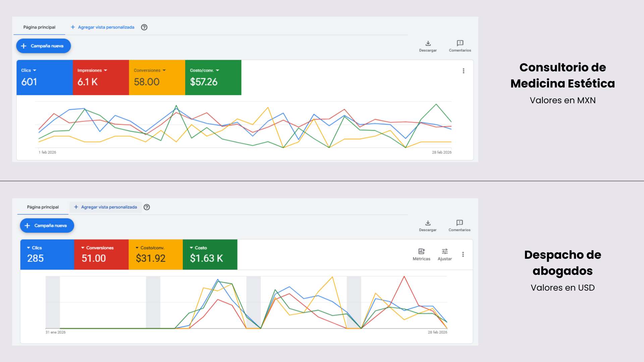Click help question icon in bottom panel

147,207
